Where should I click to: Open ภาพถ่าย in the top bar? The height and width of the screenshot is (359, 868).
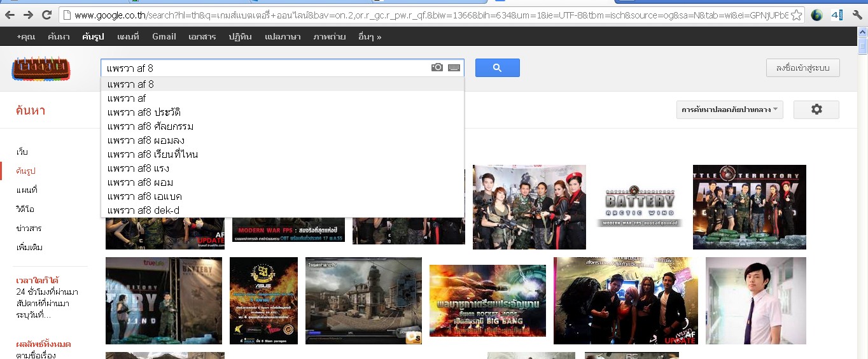tap(330, 37)
